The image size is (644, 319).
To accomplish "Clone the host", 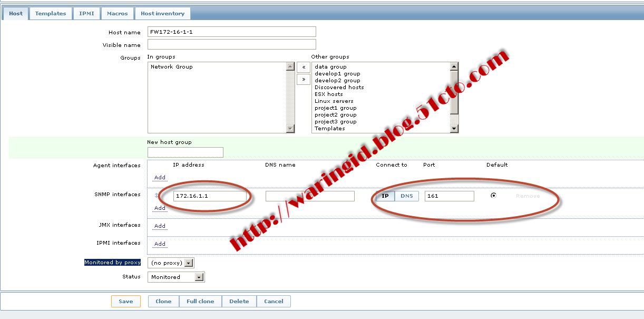I will 163,302.
